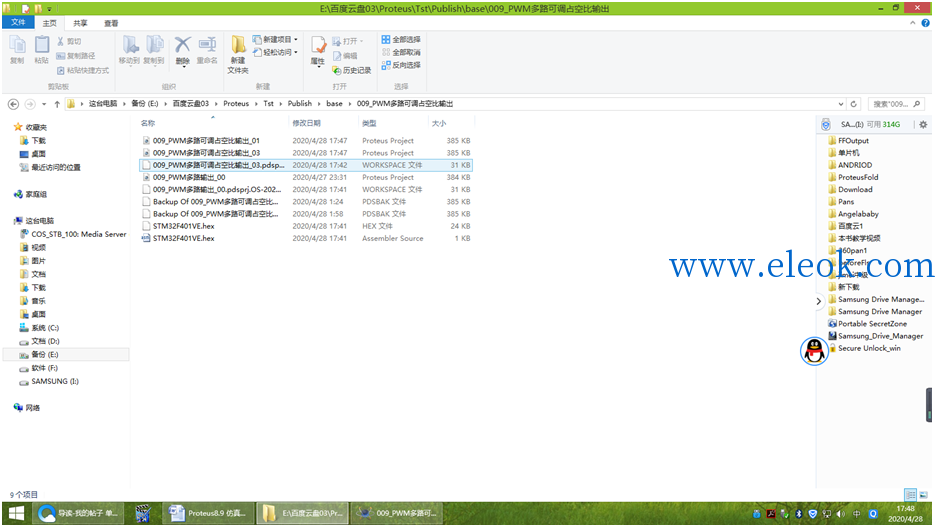Click Select none in ribbon
The height and width of the screenshot is (527, 935).
[x=401, y=52]
